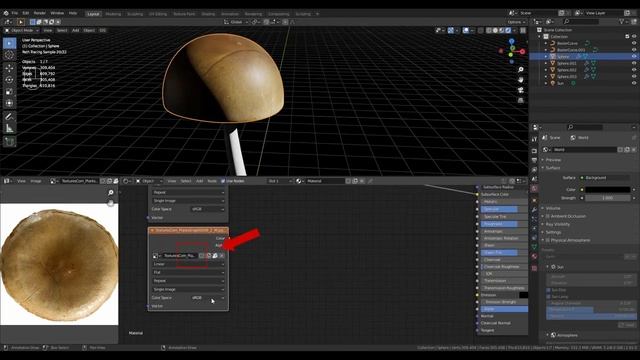Select the Cursor tool in viewport toolbar
Screen dimensions: 640x360
pos(9,55)
